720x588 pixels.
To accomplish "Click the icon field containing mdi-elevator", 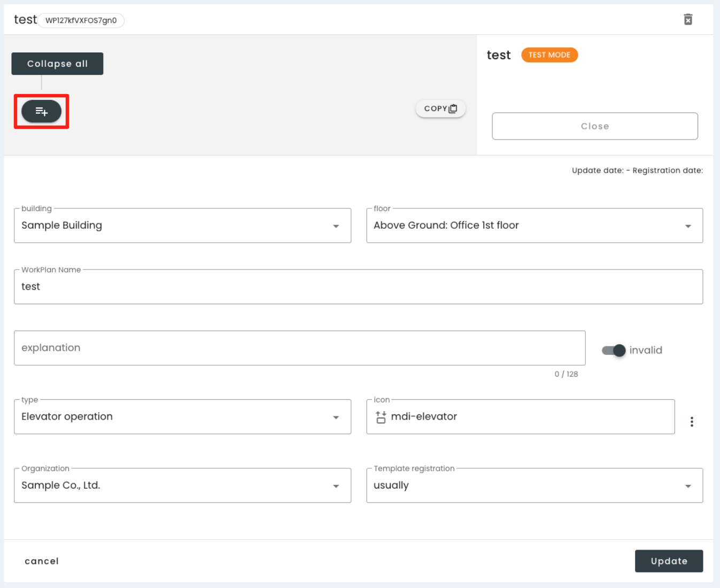I will (521, 417).
